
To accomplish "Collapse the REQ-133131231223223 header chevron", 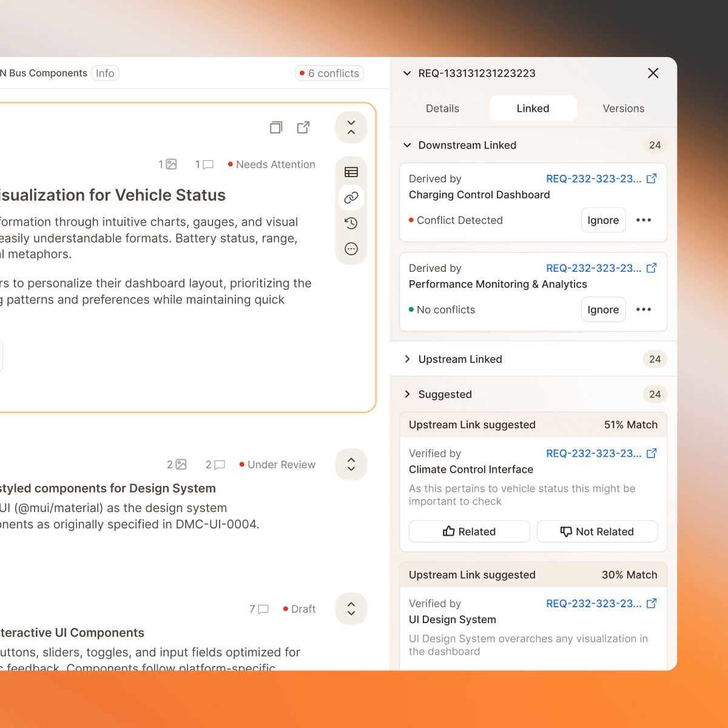I will pyautogui.click(x=407, y=73).
